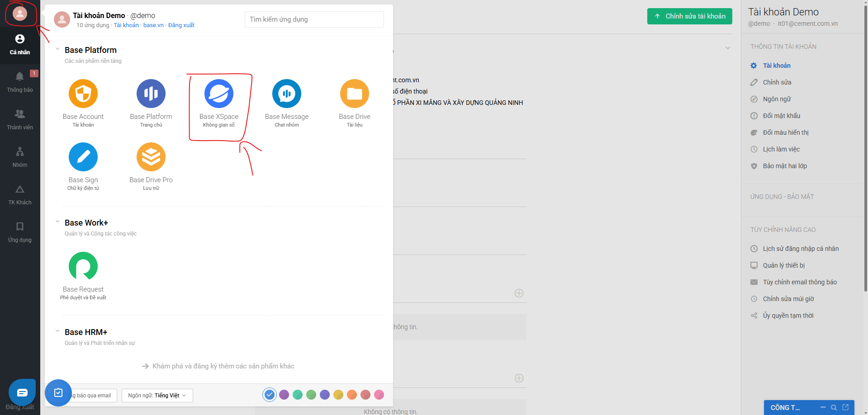Open Thành viên in left sidebar

tap(20, 119)
